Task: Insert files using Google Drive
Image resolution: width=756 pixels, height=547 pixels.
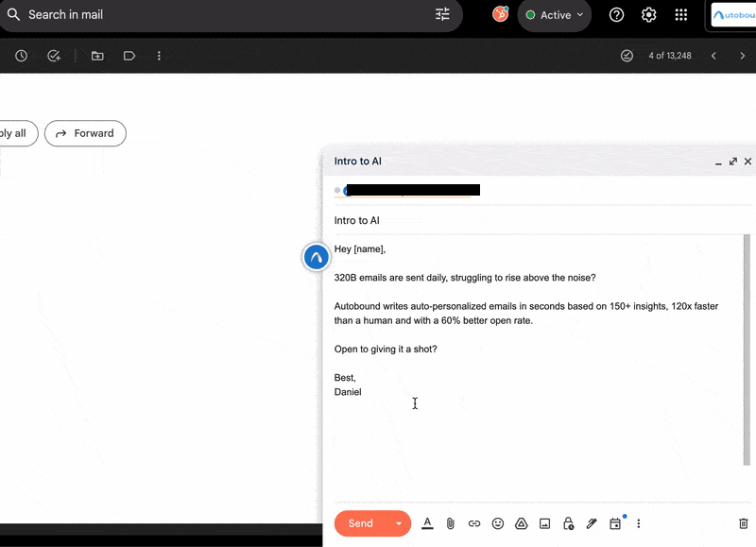Action: coord(522,523)
